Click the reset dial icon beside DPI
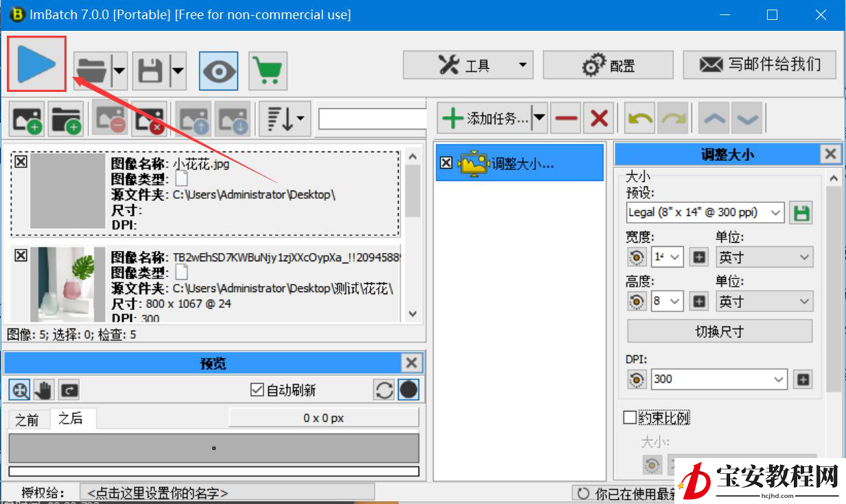Image resolution: width=846 pixels, height=504 pixels. coord(636,379)
